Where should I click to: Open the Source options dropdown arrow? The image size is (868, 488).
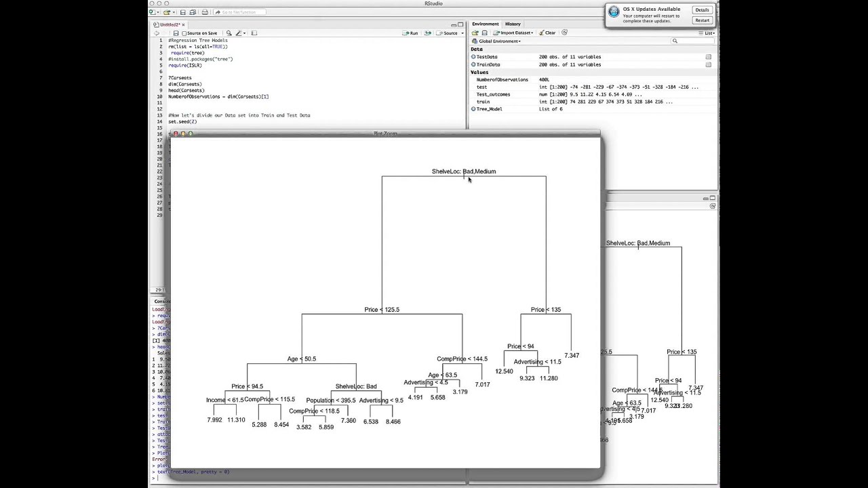click(x=462, y=33)
